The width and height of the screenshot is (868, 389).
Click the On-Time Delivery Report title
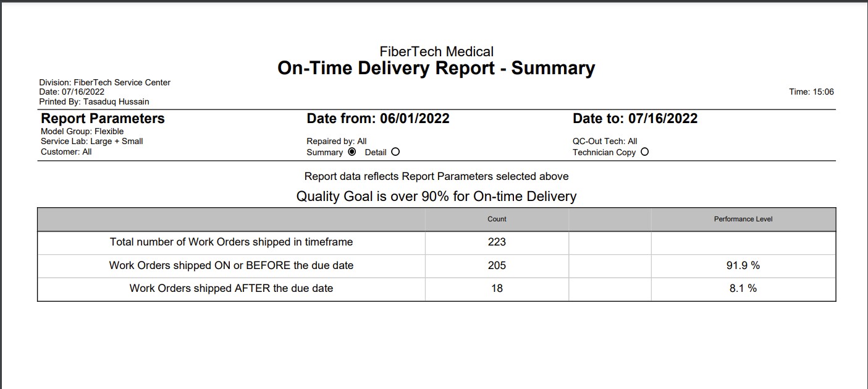pyautogui.click(x=436, y=68)
